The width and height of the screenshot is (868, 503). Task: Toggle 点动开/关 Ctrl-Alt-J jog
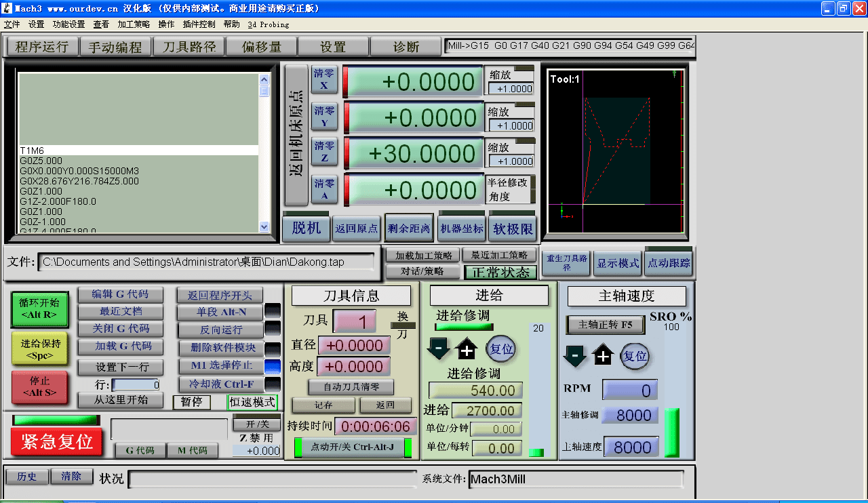pos(353,447)
